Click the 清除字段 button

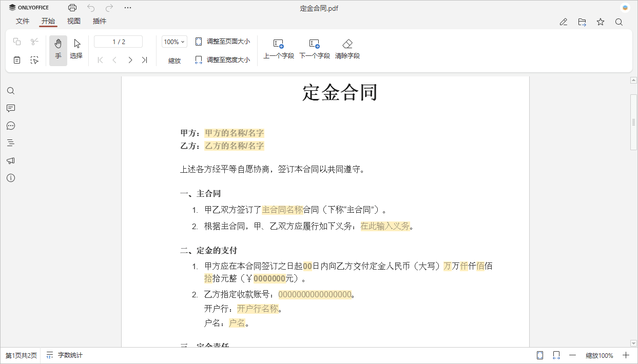(347, 48)
